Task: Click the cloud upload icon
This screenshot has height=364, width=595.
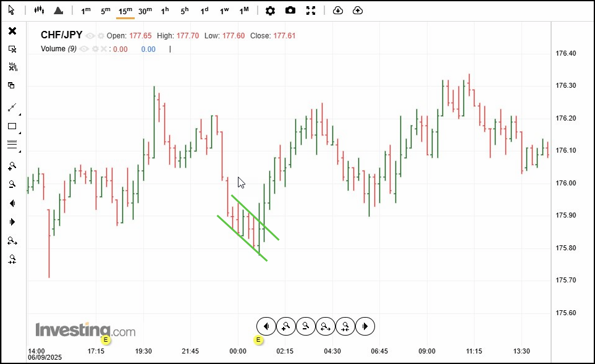Action: (358, 11)
